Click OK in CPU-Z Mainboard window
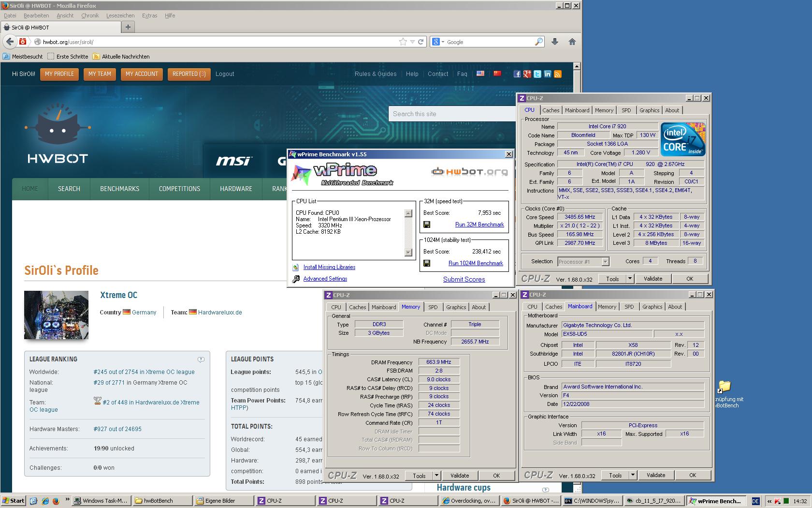 pyautogui.click(x=692, y=475)
